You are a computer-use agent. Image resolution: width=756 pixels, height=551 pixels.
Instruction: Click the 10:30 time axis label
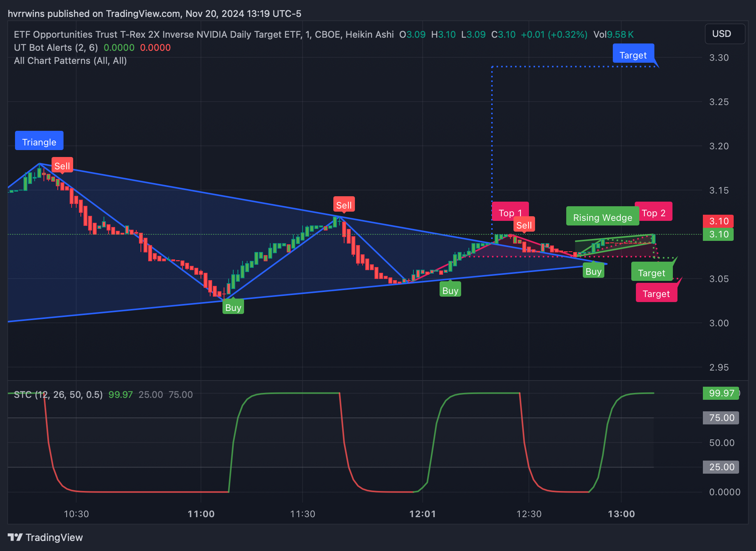pyautogui.click(x=76, y=514)
